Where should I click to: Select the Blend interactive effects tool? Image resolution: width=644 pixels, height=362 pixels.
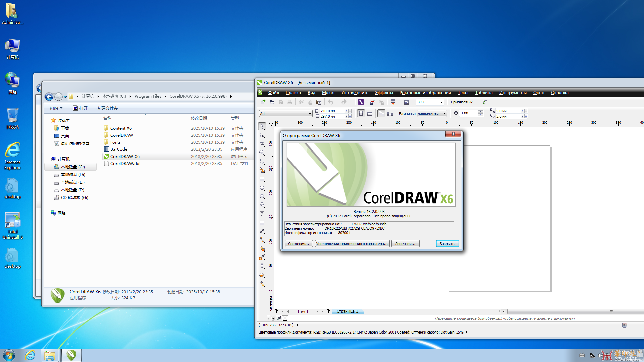[x=262, y=249]
